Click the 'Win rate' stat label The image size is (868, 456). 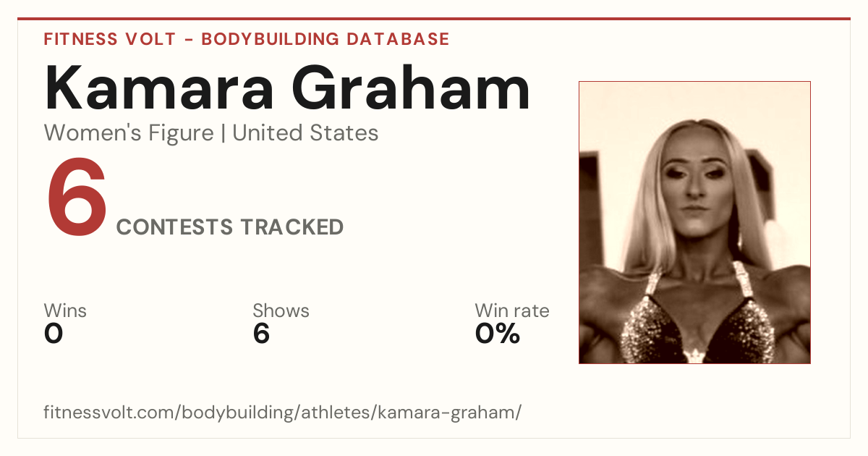coord(512,311)
